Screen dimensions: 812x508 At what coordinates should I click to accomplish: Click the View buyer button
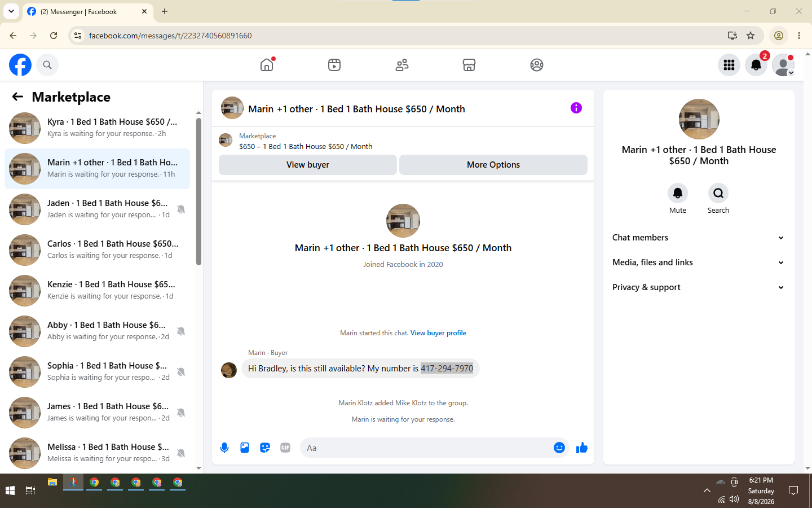click(308, 165)
